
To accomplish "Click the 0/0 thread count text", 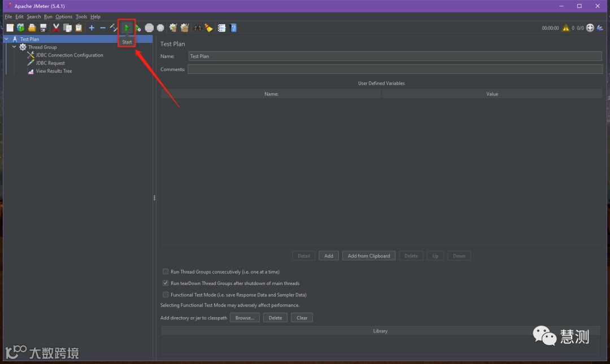I will pos(580,28).
